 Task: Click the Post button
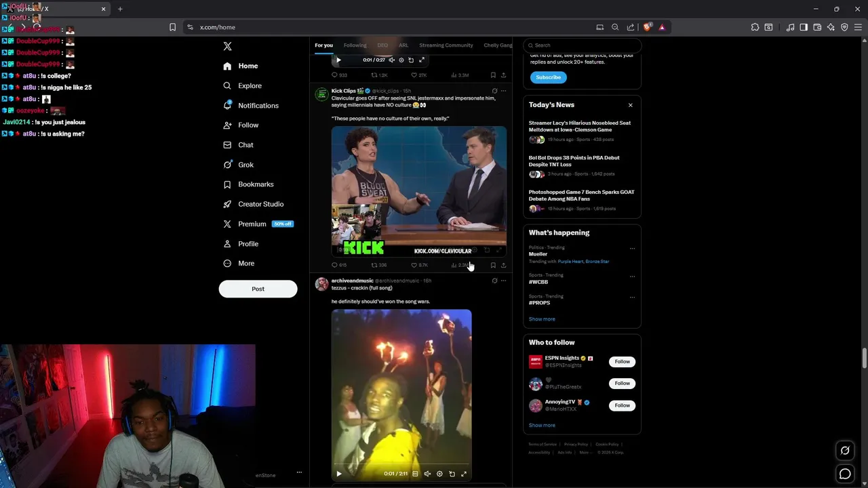click(x=258, y=289)
